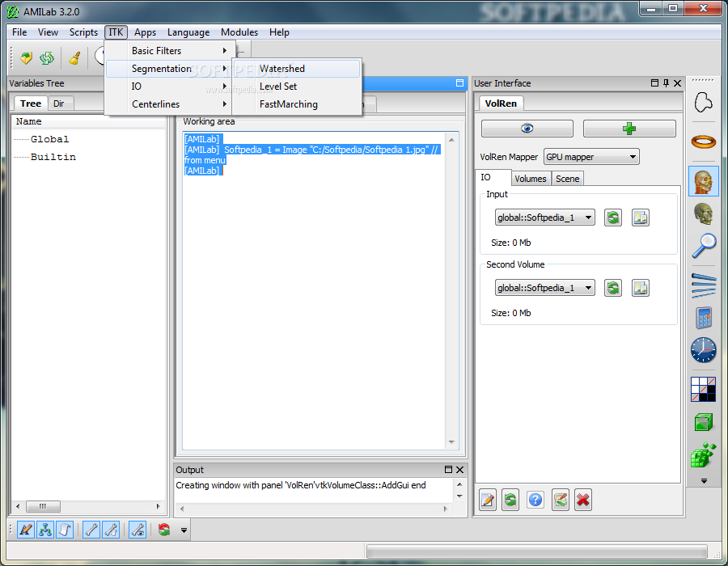
Task: Select the Global tree node
Action: click(49, 139)
